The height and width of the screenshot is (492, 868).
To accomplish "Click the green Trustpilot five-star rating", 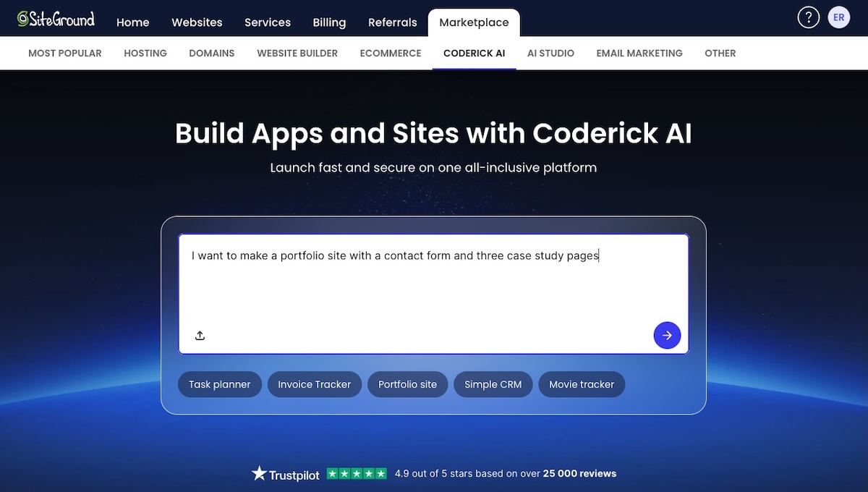I will (x=357, y=474).
